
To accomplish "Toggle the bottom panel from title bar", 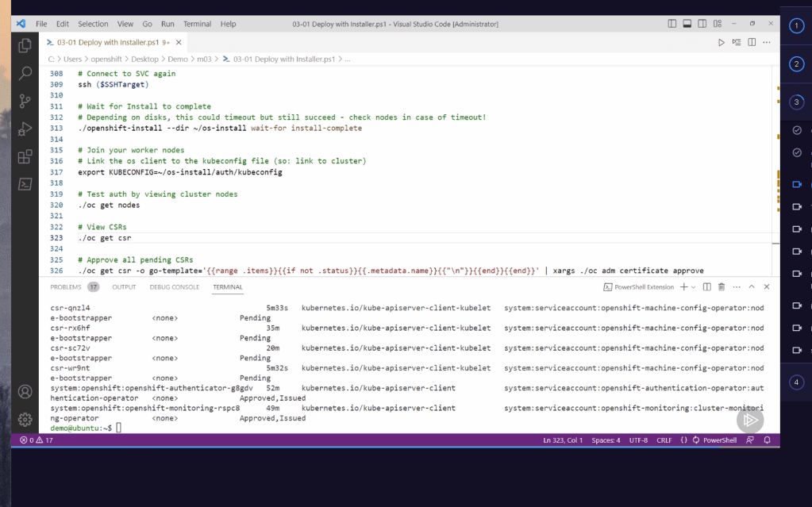I will click(x=687, y=24).
